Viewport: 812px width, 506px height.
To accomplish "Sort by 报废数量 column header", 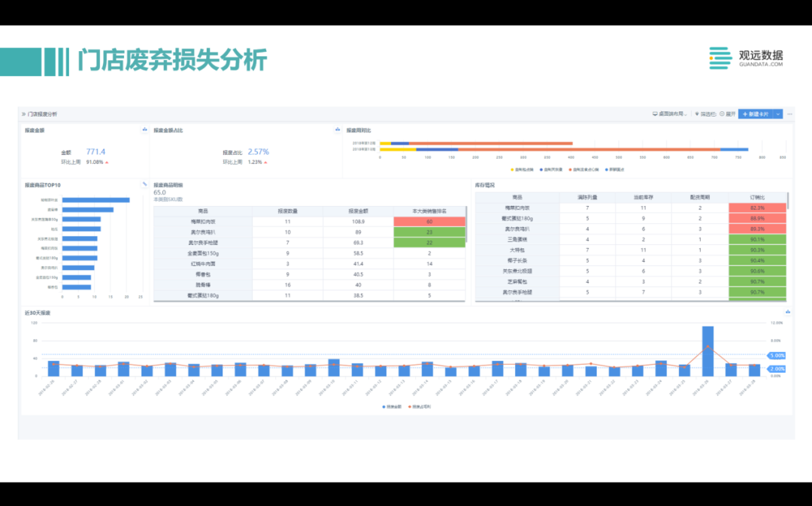I will [x=287, y=211].
